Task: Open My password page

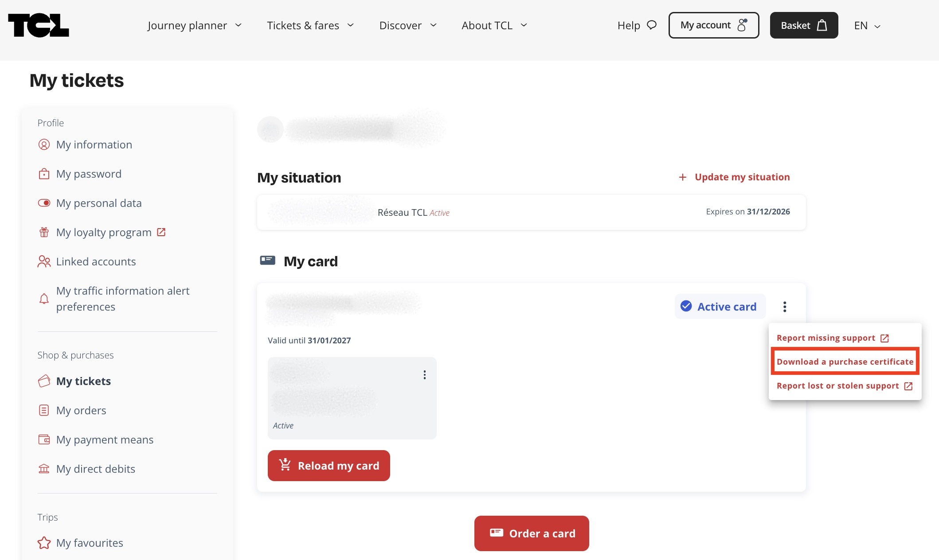Action: (89, 174)
